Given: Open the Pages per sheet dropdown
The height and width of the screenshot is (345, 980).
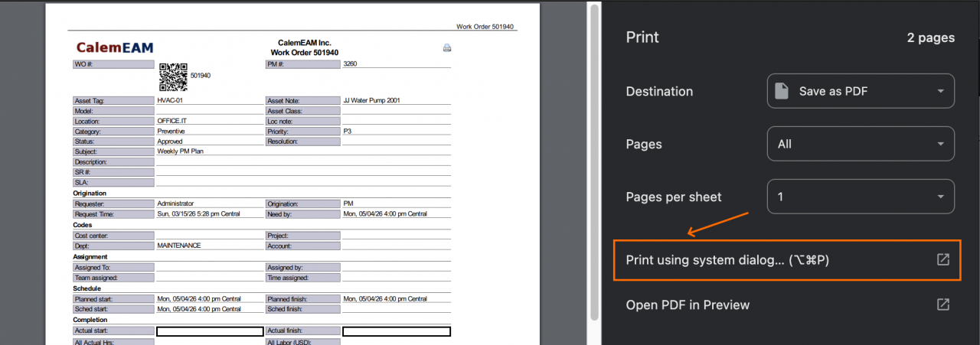Looking at the screenshot, I should 861,197.
